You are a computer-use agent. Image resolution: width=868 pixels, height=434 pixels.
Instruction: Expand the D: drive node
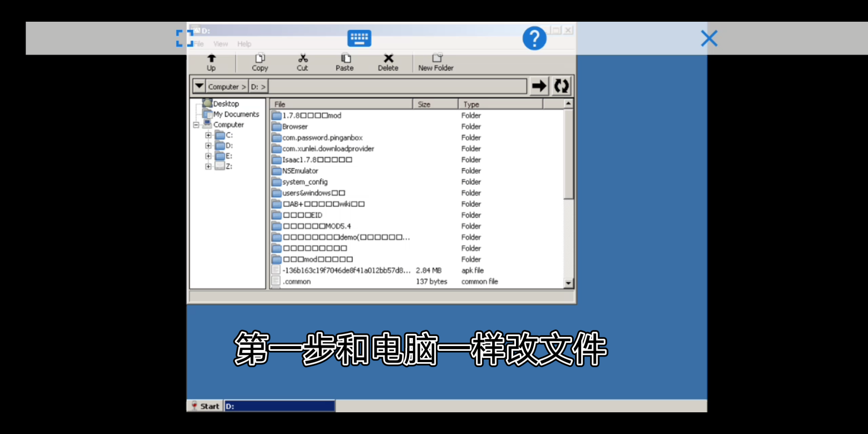[x=208, y=146]
